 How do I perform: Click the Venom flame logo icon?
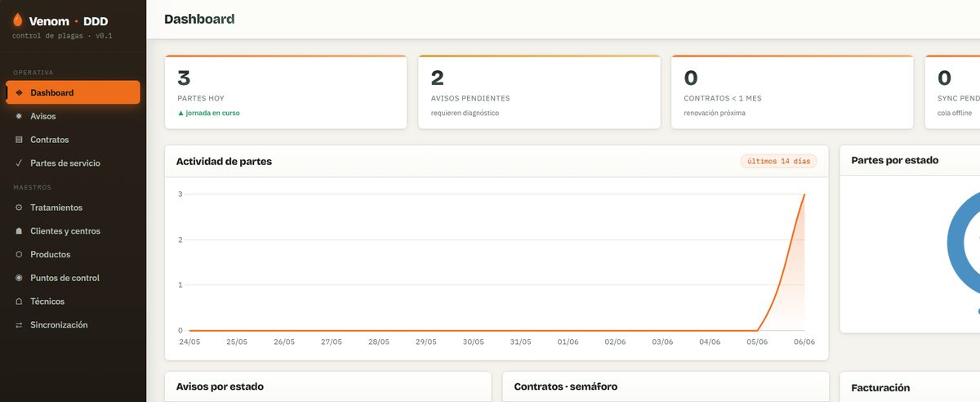18,20
